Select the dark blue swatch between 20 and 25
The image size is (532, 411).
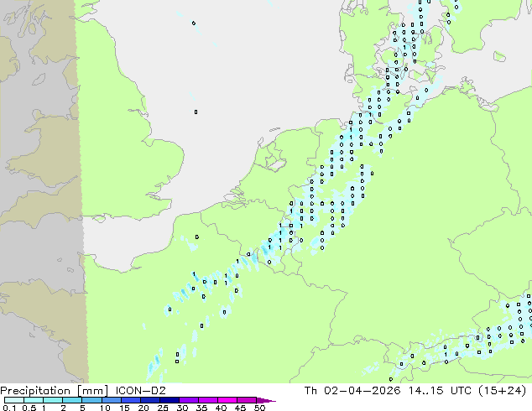149,400
